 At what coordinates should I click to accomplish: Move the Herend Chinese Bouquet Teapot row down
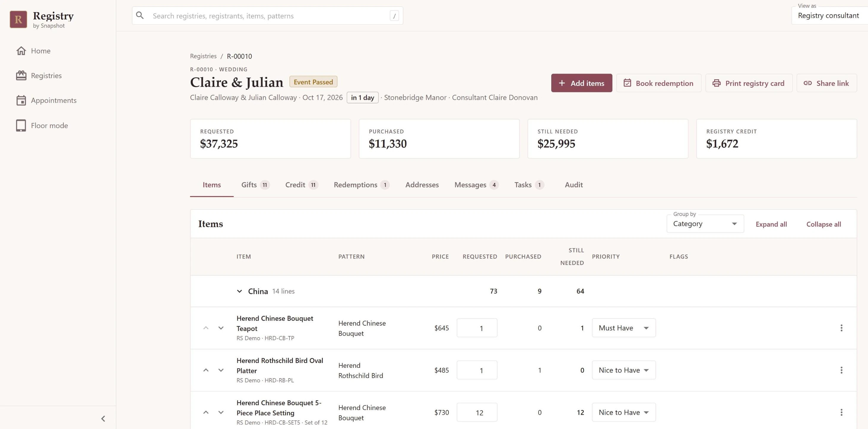(221, 328)
